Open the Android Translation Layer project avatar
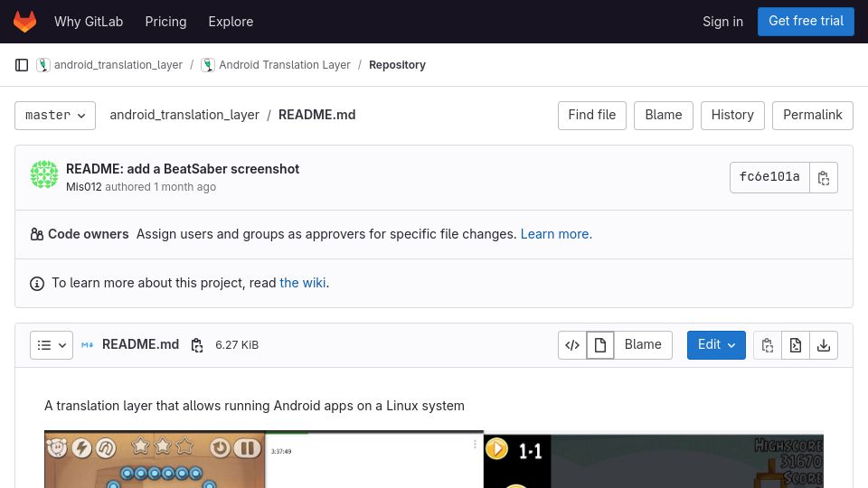Screen dimensions: 868x488 208,65
